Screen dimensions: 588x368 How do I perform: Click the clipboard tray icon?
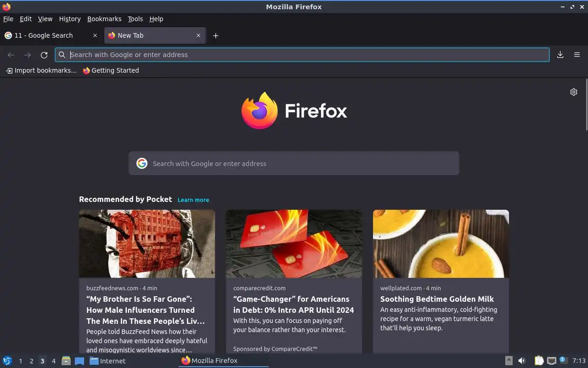point(539,361)
